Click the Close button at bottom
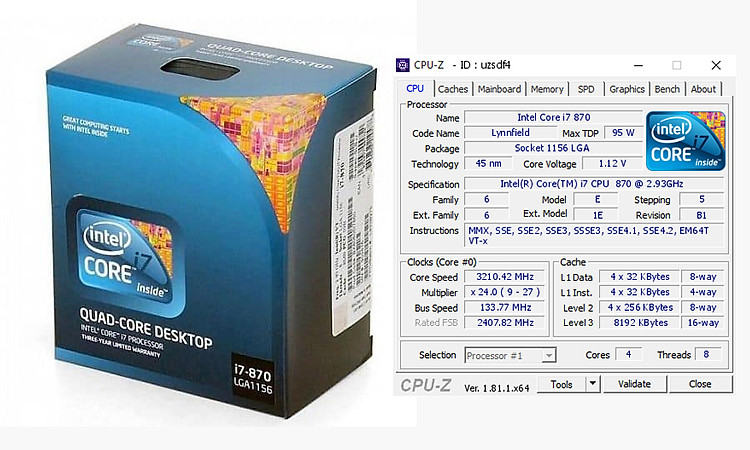This screenshot has height=450, width=750. pyautogui.click(x=700, y=384)
